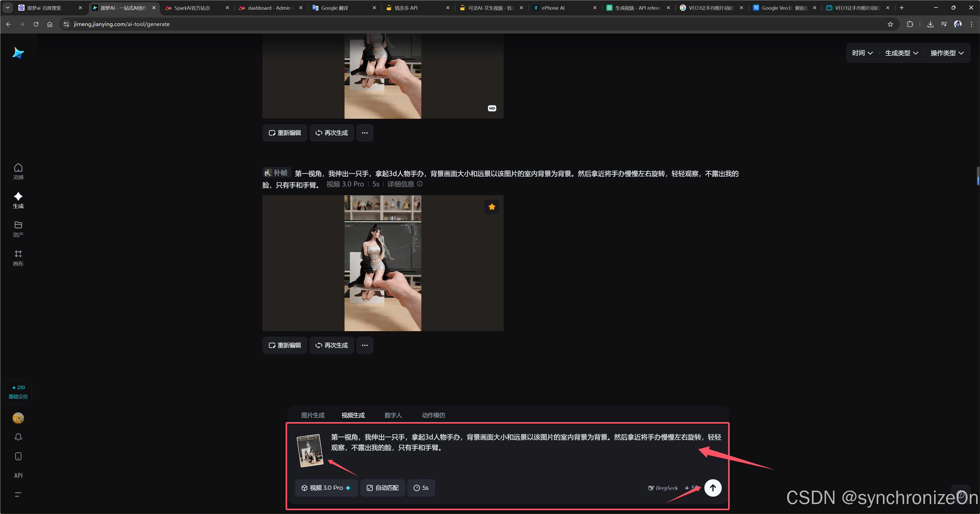Screen dimensions: 980x514
Task: Open the tab search dropdown arrow
Action: click(x=8, y=8)
